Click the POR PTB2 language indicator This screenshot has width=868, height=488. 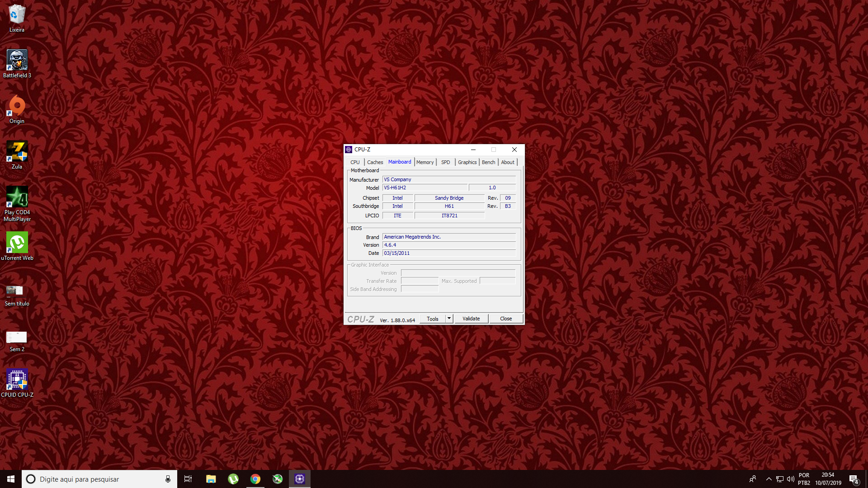click(x=804, y=479)
